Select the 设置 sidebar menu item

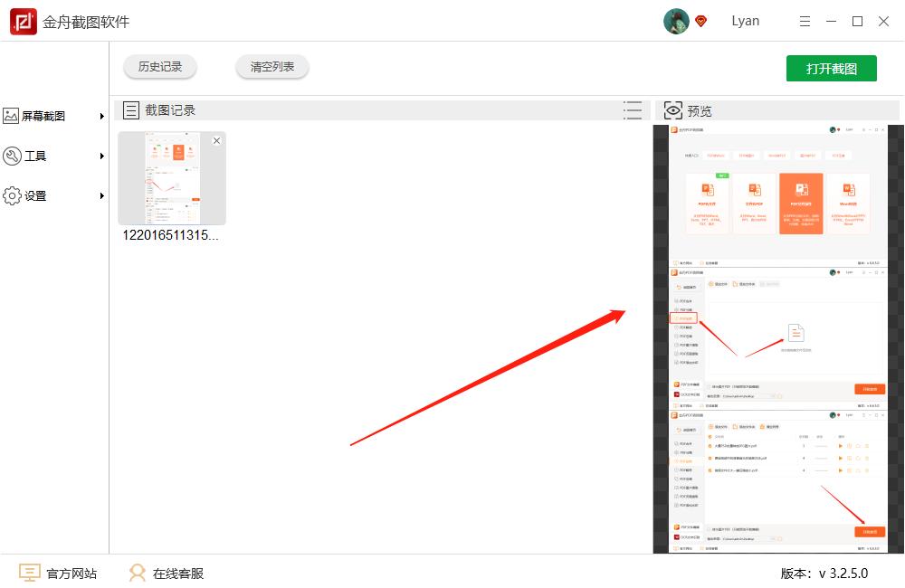pyautogui.click(x=35, y=195)
